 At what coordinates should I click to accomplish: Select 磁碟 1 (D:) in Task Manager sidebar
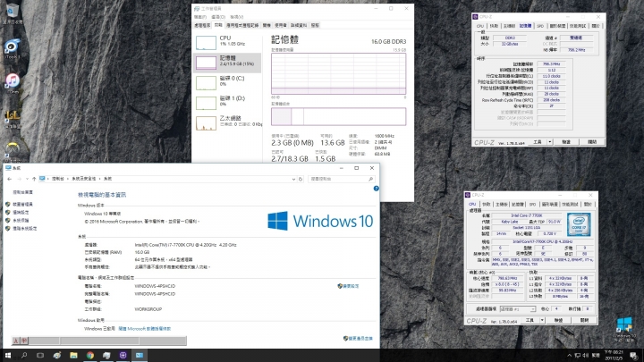227,101
